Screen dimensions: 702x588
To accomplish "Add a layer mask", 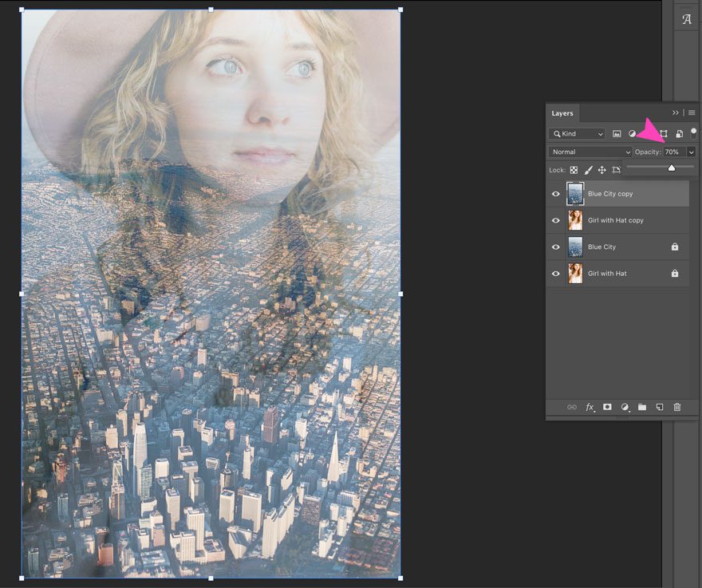I will (x=607, y=408).
